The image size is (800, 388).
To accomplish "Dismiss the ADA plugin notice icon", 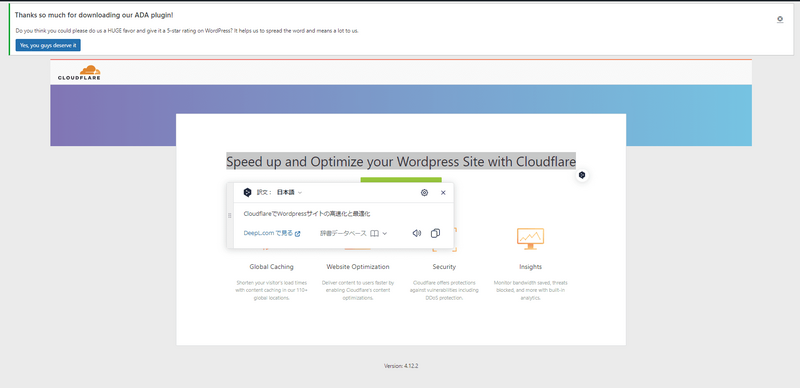I will (780, 19).
